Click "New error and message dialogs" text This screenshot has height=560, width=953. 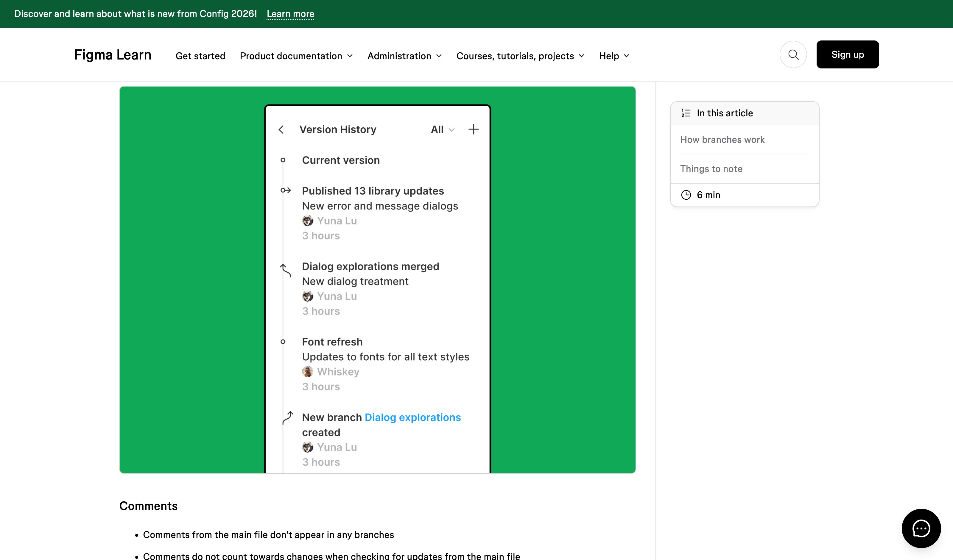380,206
